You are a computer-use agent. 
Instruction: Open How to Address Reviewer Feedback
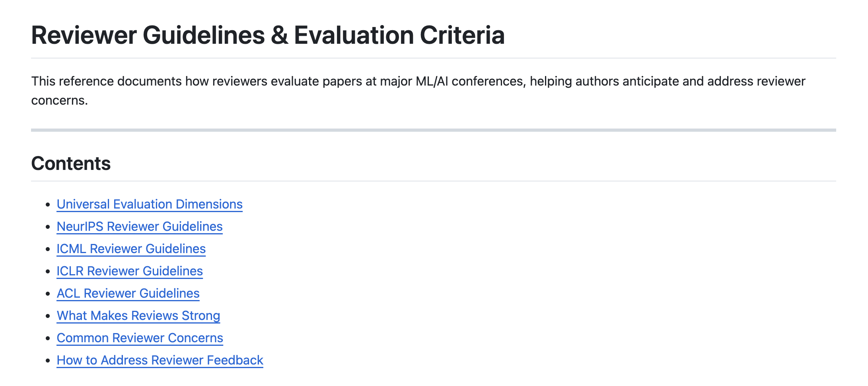[x=160, y=360]
